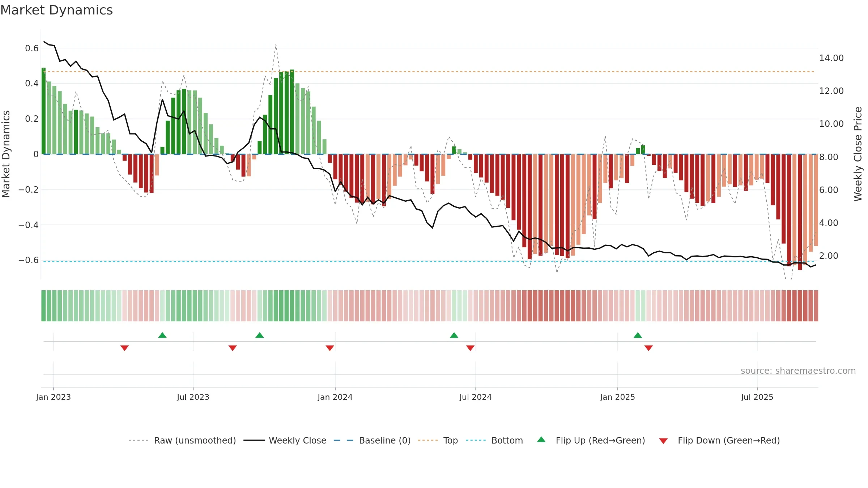This screenshot has width=868, height=488.
Task: Toggle the Flip Down (Green→Red) legend entry
Action: coord(719,440)
